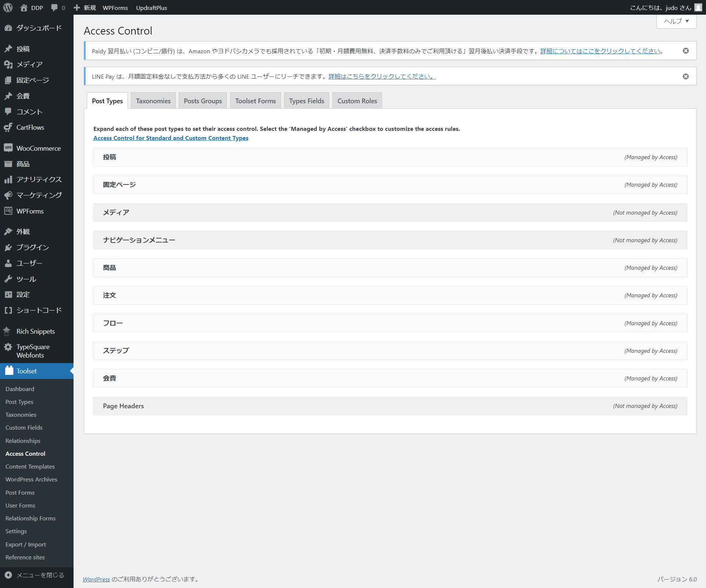
Task: Open Relationships submenu item
Action: (23, 441)
